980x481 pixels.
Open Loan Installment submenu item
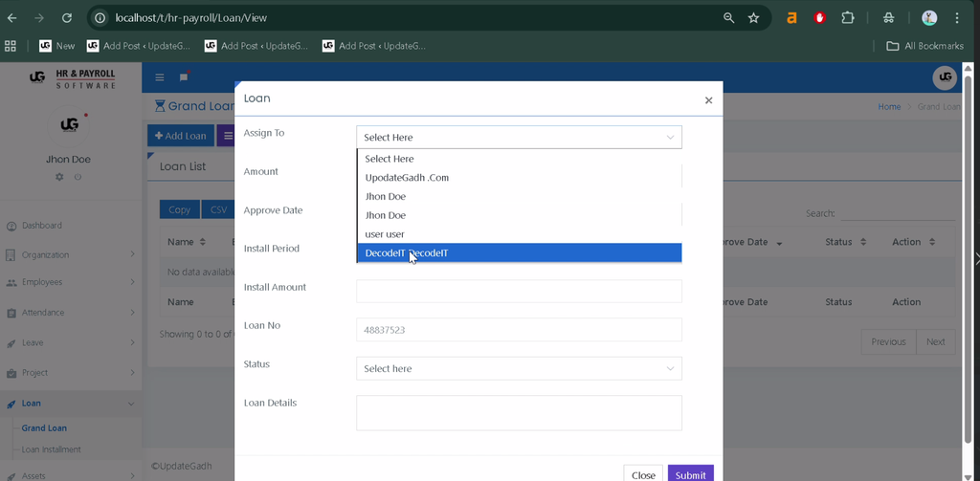52,449
